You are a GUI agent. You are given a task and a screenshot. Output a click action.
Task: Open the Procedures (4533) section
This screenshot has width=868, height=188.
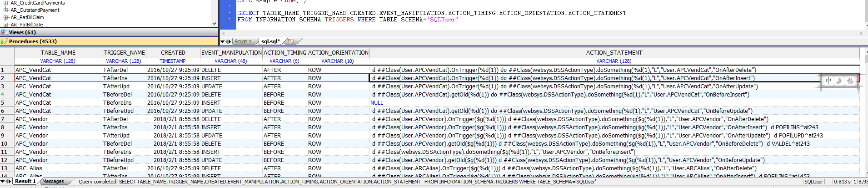tap(30, 41)
